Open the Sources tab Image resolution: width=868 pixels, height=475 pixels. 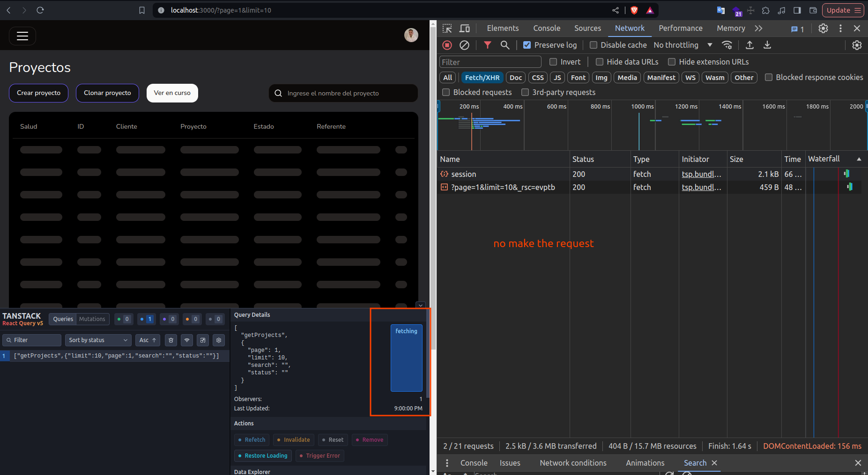point(587,29)
